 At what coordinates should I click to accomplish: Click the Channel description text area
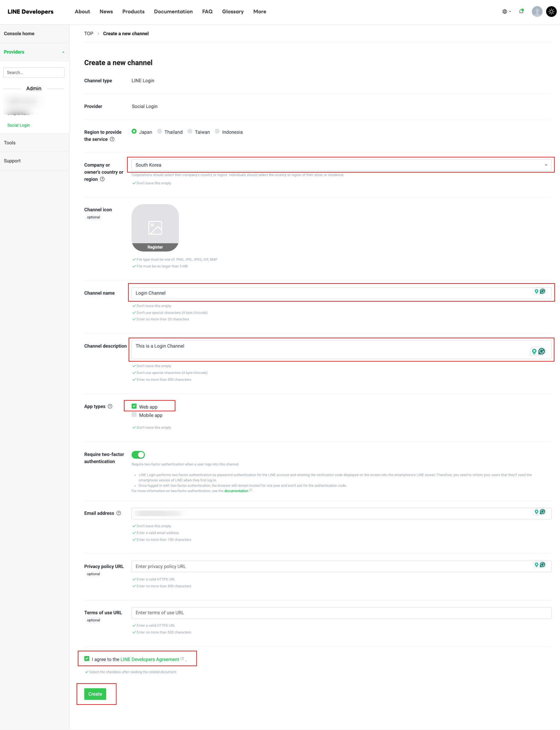pyautogui.click(x=341, y=350)
